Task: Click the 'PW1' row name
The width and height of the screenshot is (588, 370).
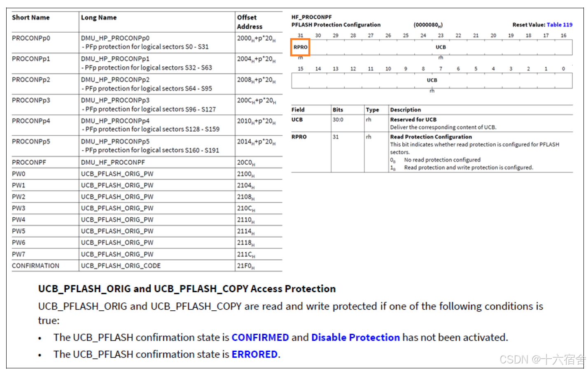Action: [19, 185]
